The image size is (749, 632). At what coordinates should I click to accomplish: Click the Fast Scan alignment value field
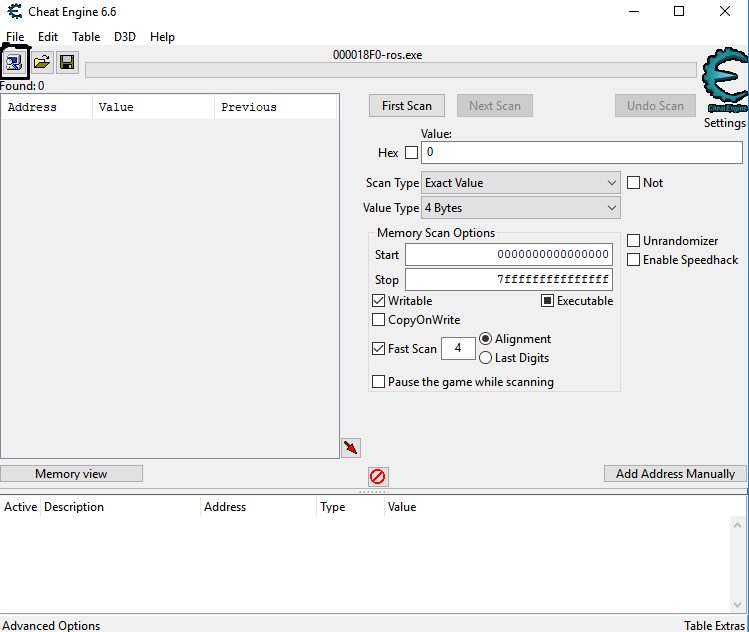tap(458, 348)
